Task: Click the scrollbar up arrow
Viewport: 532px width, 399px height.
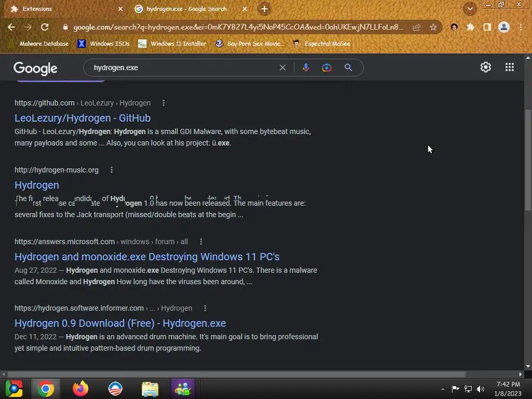Action: 528,58
